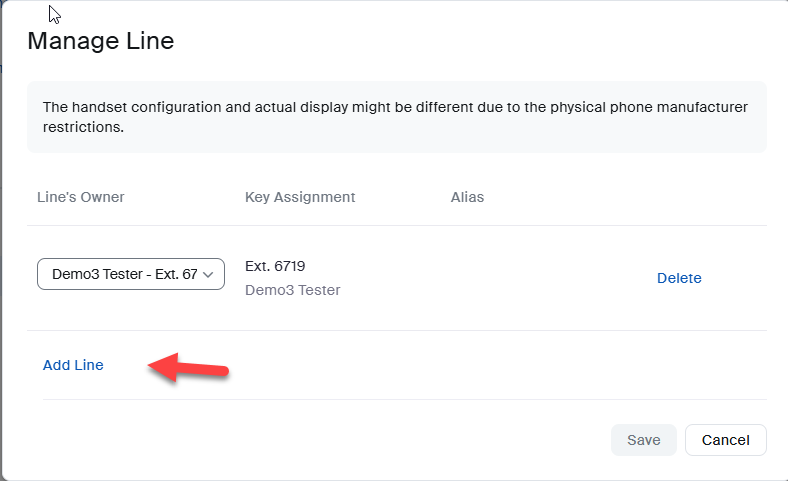Click the Add Line link

73,365
